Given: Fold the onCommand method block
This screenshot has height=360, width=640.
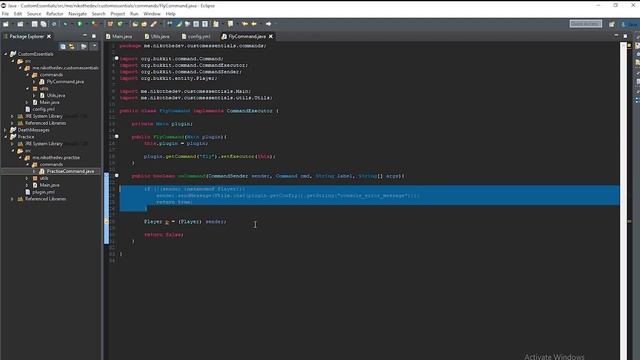Looking at the screenshot, I should pyautogui.click(x=117, y=176).
